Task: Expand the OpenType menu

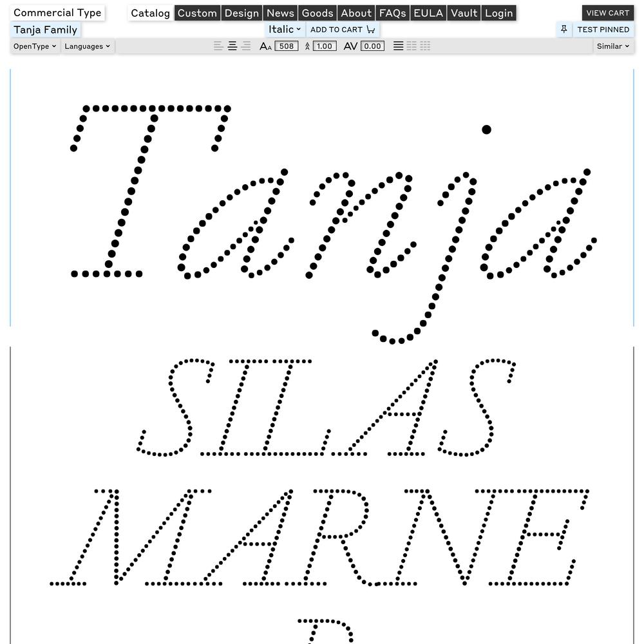Action: click(35, 46)
